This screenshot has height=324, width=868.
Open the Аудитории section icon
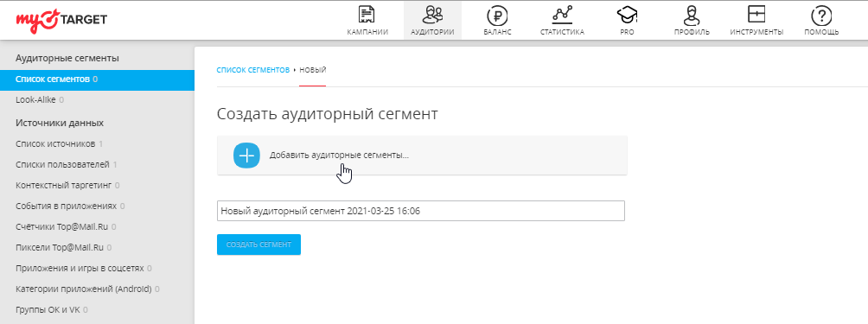(432, 15)
